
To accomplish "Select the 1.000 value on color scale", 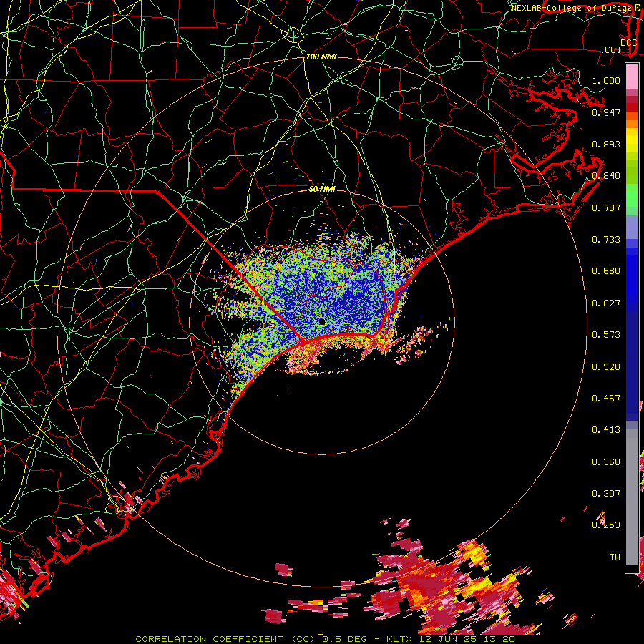I will pyautogui.click(x=606, y=80).
